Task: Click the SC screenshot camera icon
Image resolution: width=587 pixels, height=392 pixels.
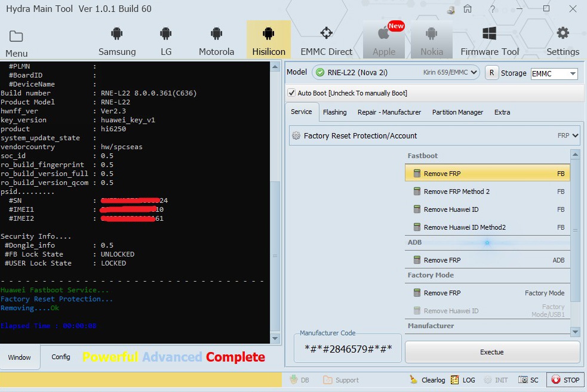Action: (523, 380)
